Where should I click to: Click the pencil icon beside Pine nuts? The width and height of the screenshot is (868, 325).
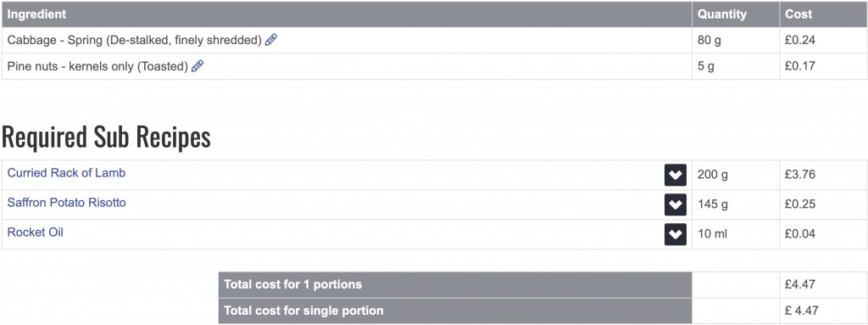(197, 66)
